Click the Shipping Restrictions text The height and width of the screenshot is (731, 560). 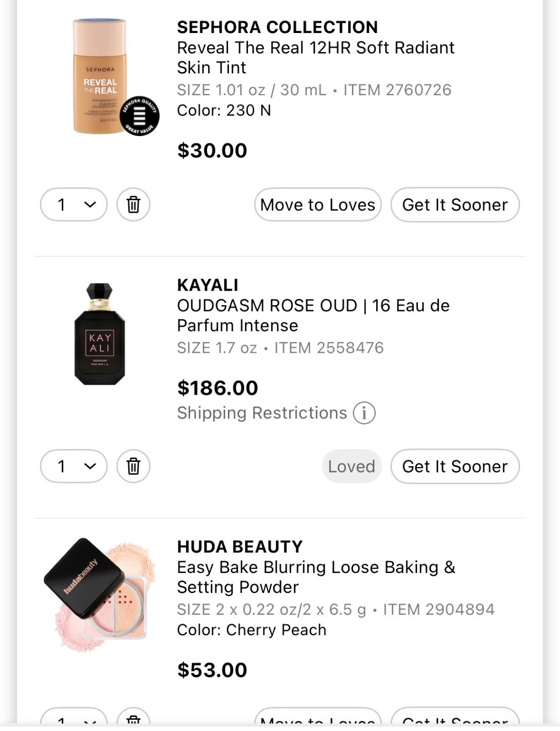tap(262, 413)
